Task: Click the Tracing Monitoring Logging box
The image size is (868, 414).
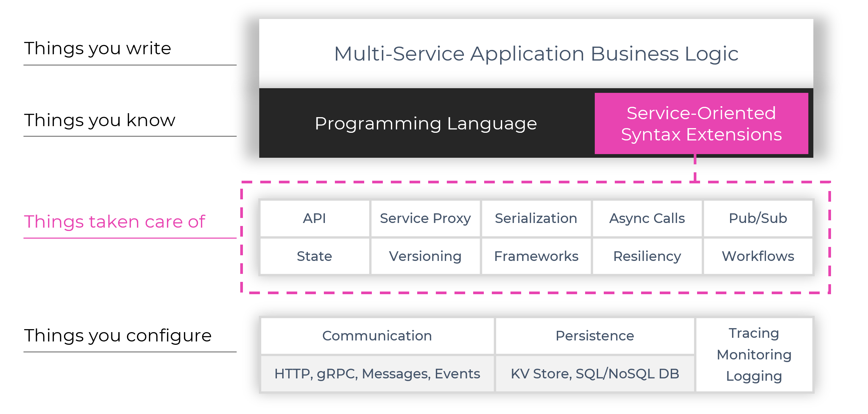Action: (754, 355)
